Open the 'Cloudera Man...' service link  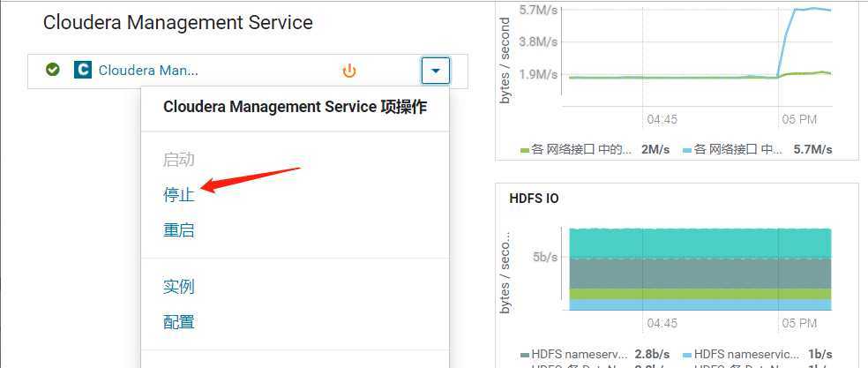pos(148,71)
